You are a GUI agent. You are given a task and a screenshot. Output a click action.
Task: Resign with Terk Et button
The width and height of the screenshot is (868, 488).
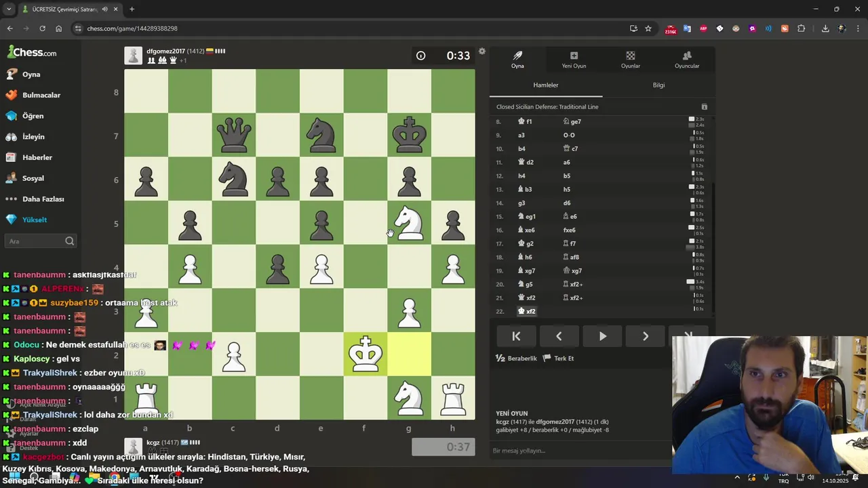point(559,358)
